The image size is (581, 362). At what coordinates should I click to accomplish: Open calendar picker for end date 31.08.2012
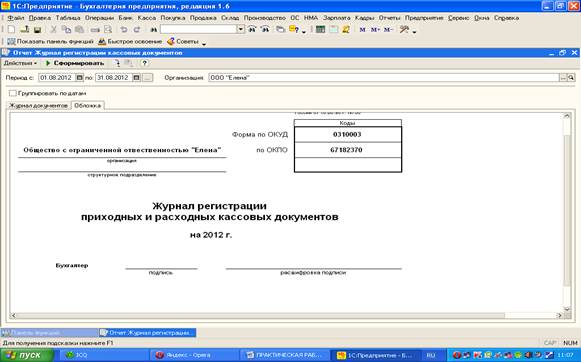point(137,78)
